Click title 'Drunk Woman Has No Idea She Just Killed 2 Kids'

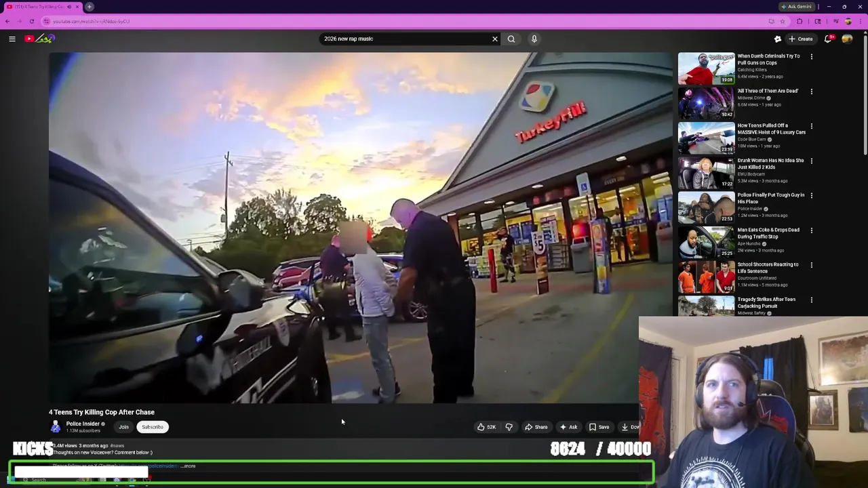(770, 163)
